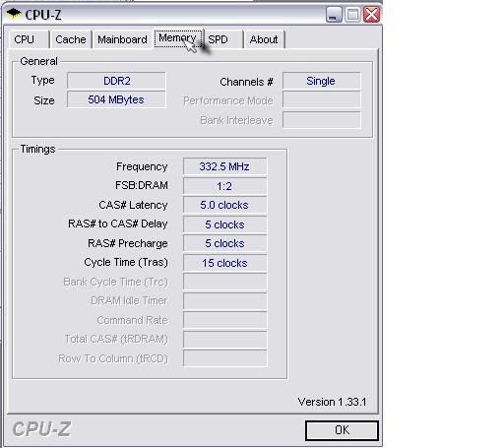Click the 504 MBytes size field
504x448 pixels.
pyautogui.click(x=116, y=99)
